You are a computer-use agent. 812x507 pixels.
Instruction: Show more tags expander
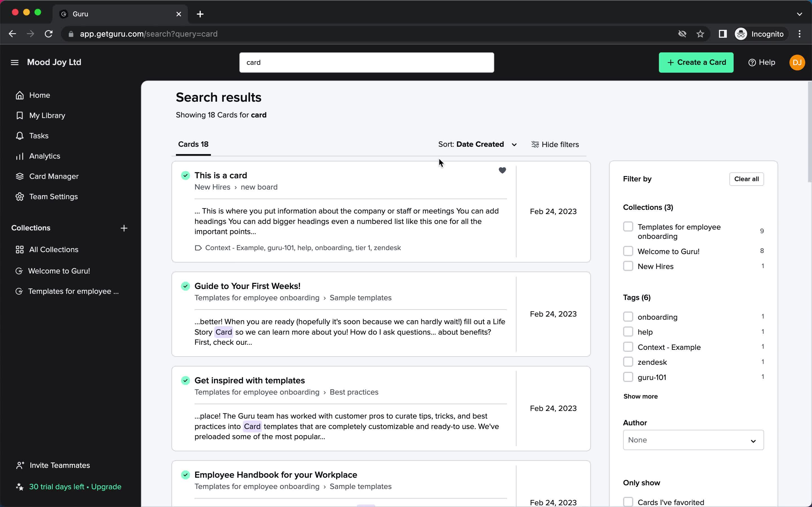coord(640,396)
